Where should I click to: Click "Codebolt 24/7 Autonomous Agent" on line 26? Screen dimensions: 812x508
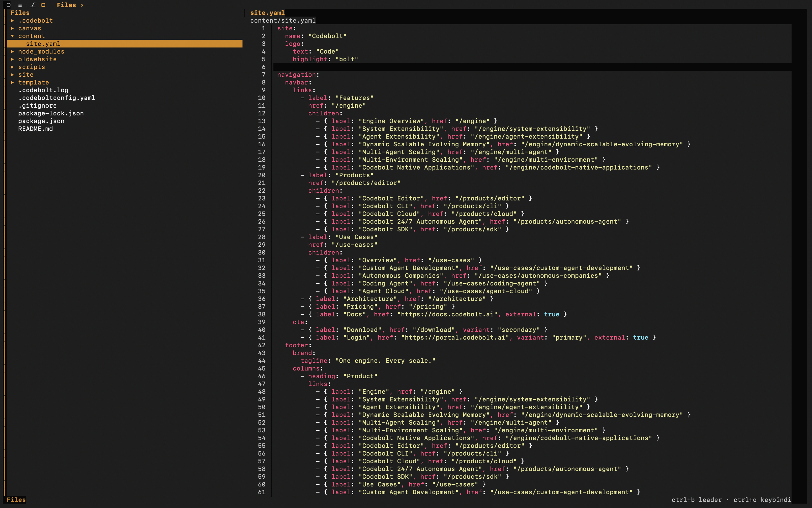[420, 221]
